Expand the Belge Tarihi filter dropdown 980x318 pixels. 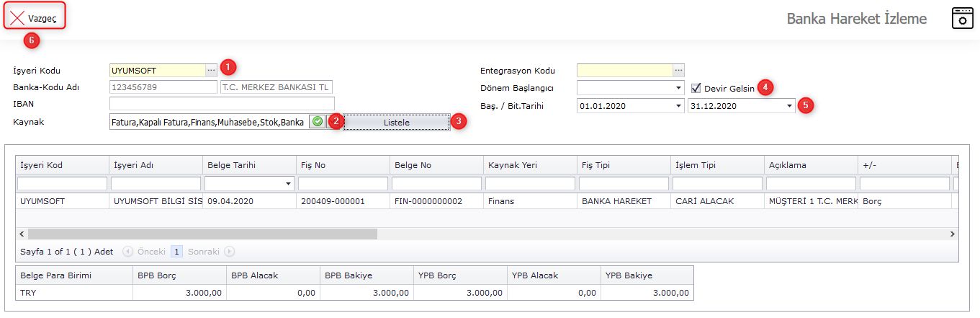tap(289, 184)
